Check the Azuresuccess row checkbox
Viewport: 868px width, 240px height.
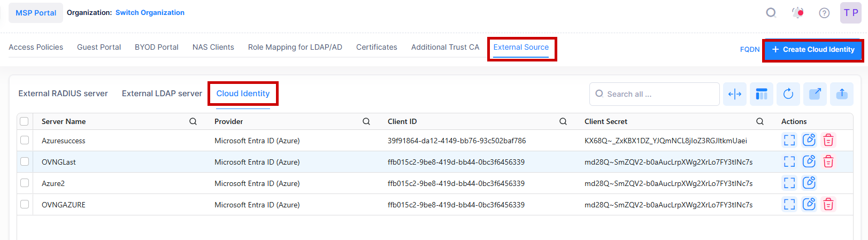point(25,140)
